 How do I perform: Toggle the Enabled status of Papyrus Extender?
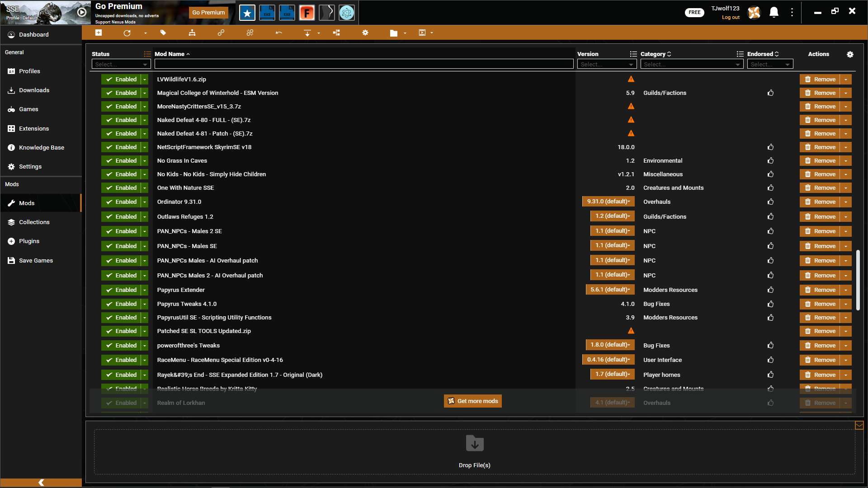pos(121,290)
